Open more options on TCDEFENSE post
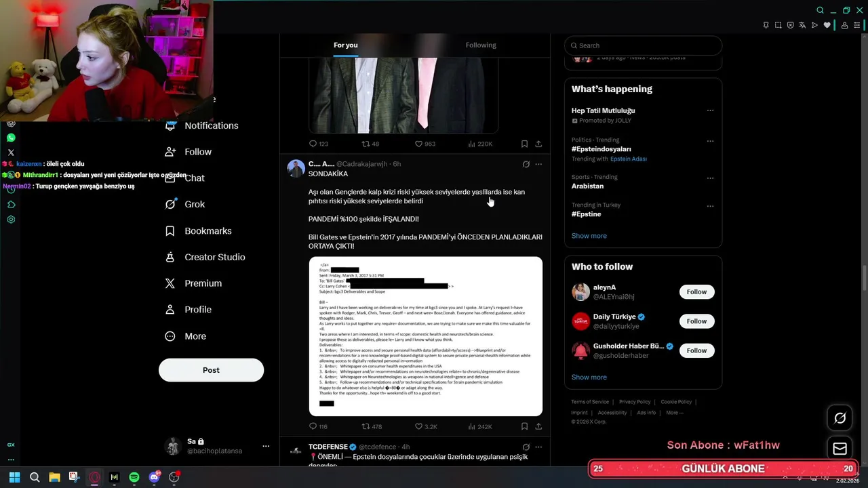 tap(538, 447)
